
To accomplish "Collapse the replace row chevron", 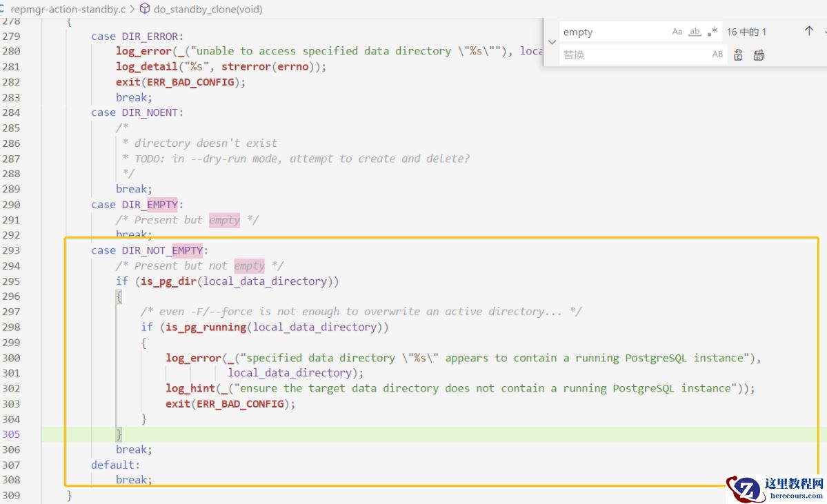I will click(x=552, y=43).
